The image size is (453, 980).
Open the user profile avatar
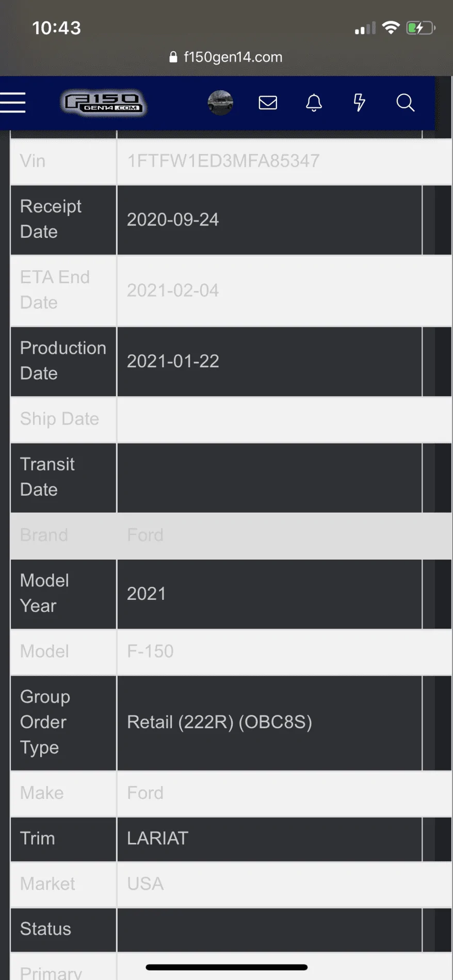220,103
